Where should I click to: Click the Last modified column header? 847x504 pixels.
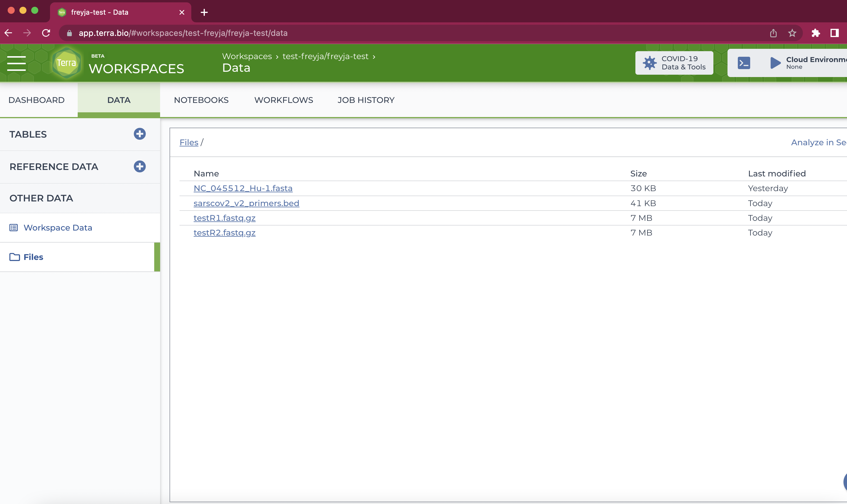(777, 173)
